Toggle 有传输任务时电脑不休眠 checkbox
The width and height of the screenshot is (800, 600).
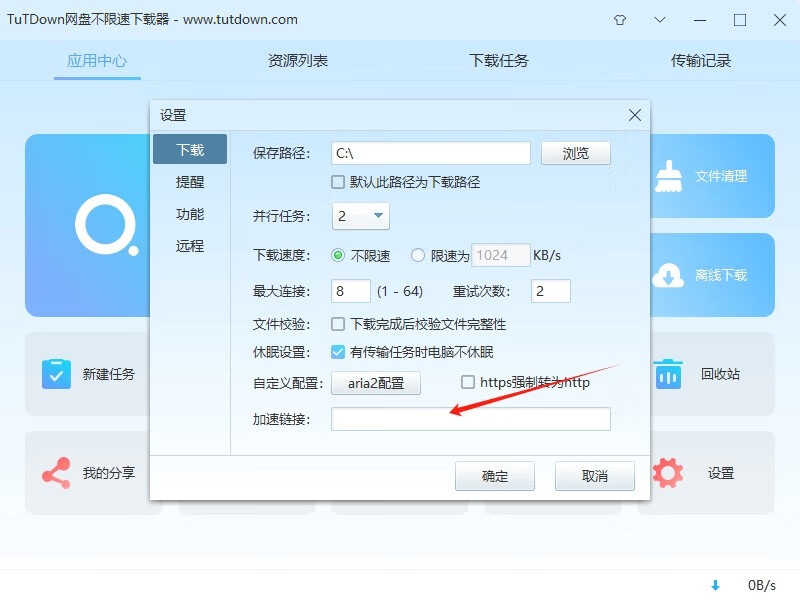[338, 352]
